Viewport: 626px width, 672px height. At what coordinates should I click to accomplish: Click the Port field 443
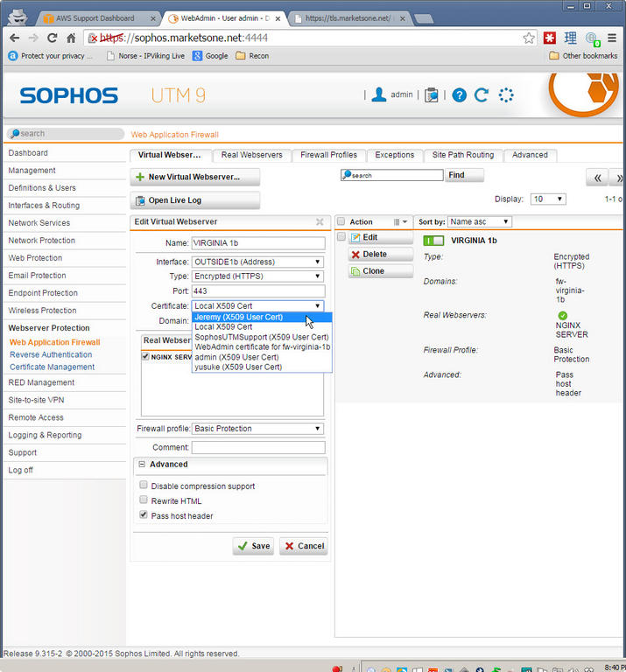click(257, 291)
